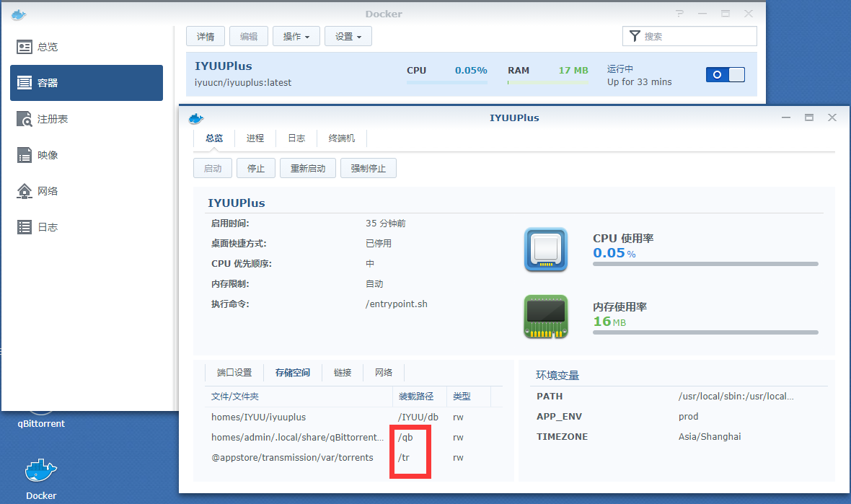Image resolution: width=851 pixels, height=504 pixels.
Task: Click the CPU 使用率 progress bar
Action: coord(705,264)
